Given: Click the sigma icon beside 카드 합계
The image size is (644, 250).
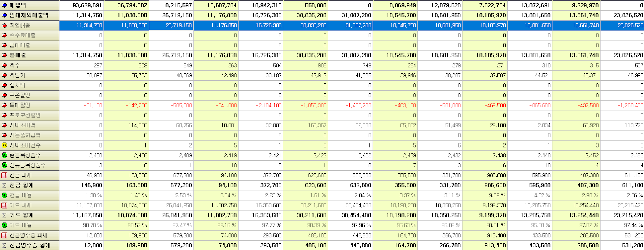Looking at the screenshot, I should (x=4, y=215).
